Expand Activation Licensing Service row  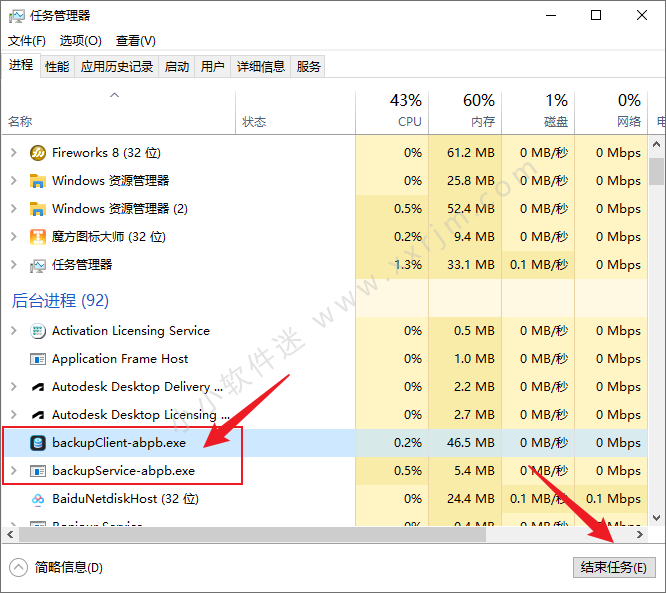click(14, 330)
